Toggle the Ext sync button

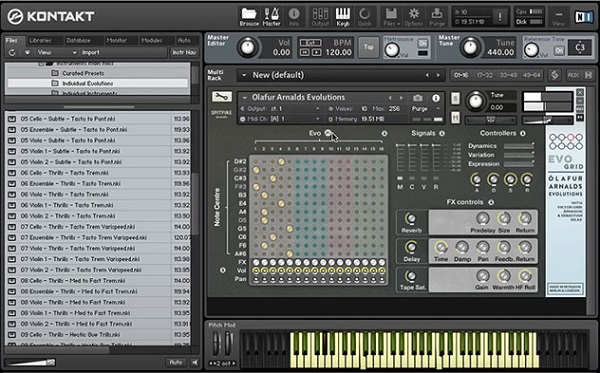[310, 42]
